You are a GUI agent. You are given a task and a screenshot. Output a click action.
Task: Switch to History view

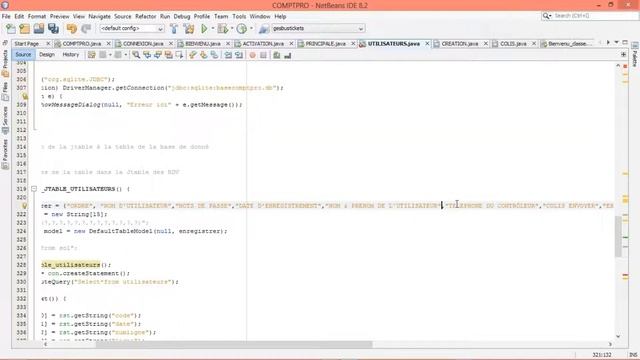tap(71, 55)
